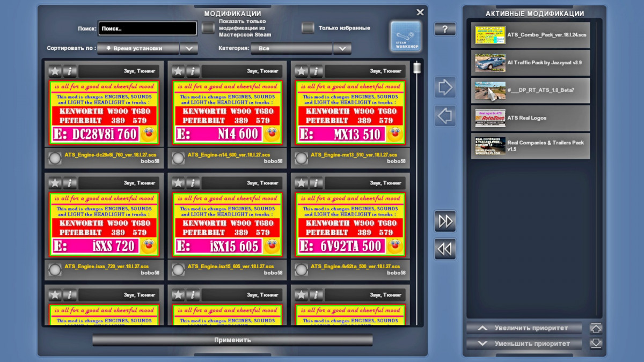Click double left arrows to deactivate all
Screen dimensions: 644x362
click(445, 249)
